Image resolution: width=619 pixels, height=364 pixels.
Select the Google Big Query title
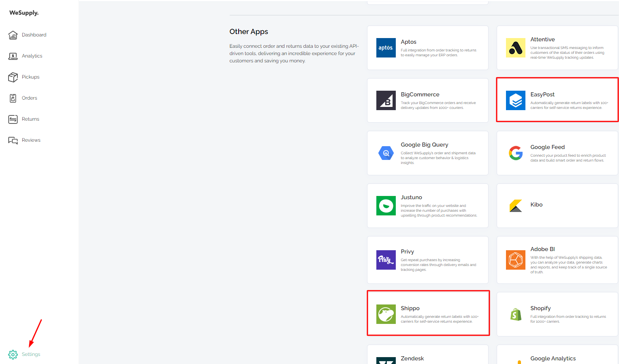click(x=425, y=145)
